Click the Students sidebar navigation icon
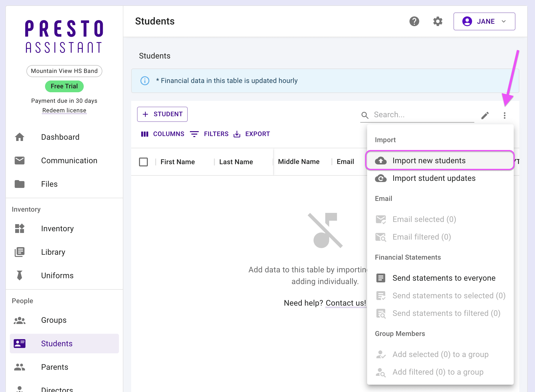The image size is (535, 392). (x=20, y=343)
